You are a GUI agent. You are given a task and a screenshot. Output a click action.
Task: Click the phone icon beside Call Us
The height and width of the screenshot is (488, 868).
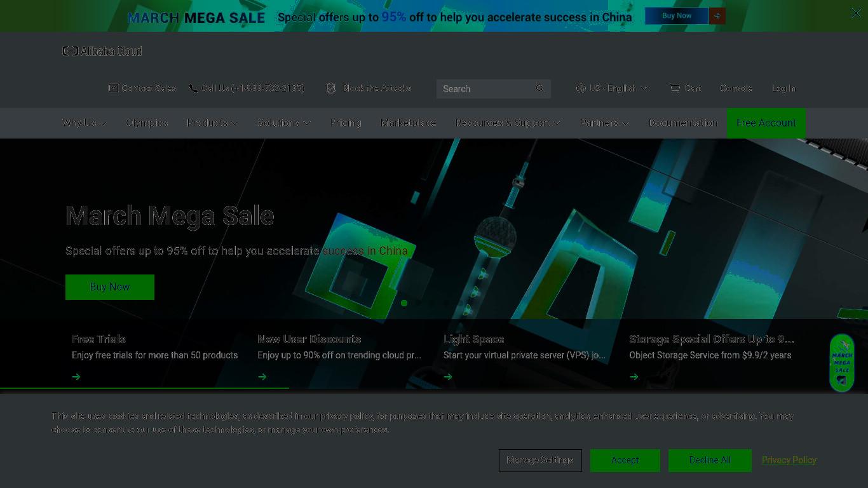pos(193,88)
